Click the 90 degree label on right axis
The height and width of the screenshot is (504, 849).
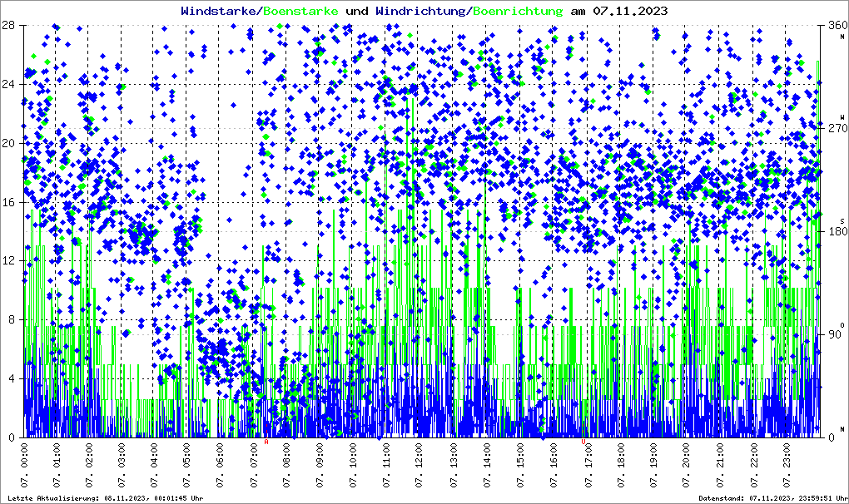click(832, 334)
